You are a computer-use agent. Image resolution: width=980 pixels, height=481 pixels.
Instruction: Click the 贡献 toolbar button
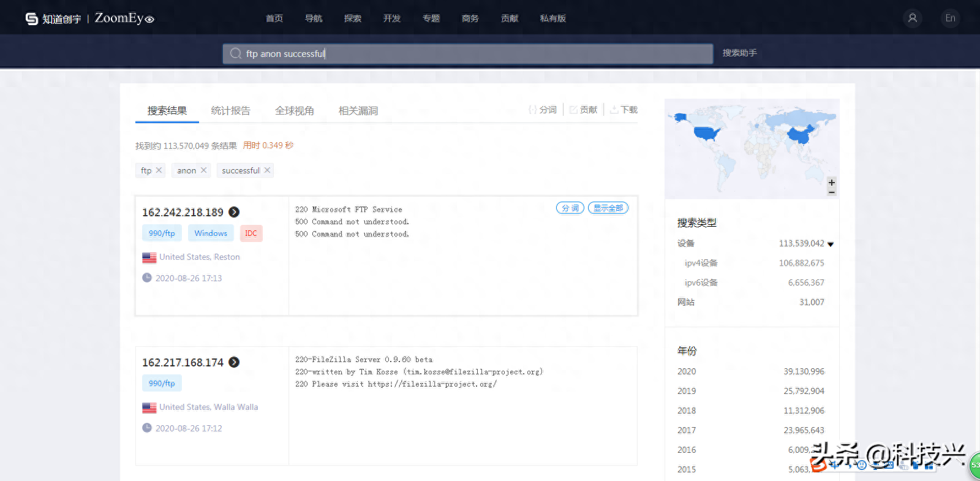click(583, 110)
